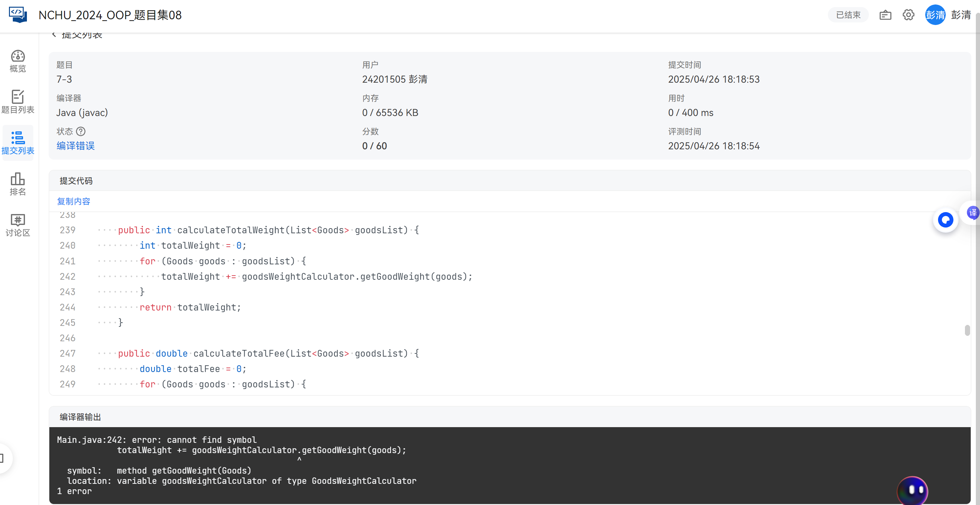
Task: Go back via 提交列表 chevron arrow
Action: 54,35
